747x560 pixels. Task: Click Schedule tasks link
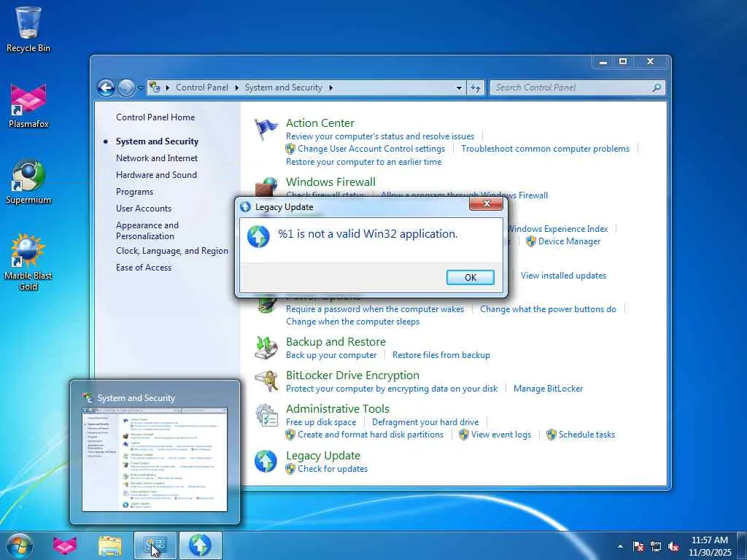(587, 435)
